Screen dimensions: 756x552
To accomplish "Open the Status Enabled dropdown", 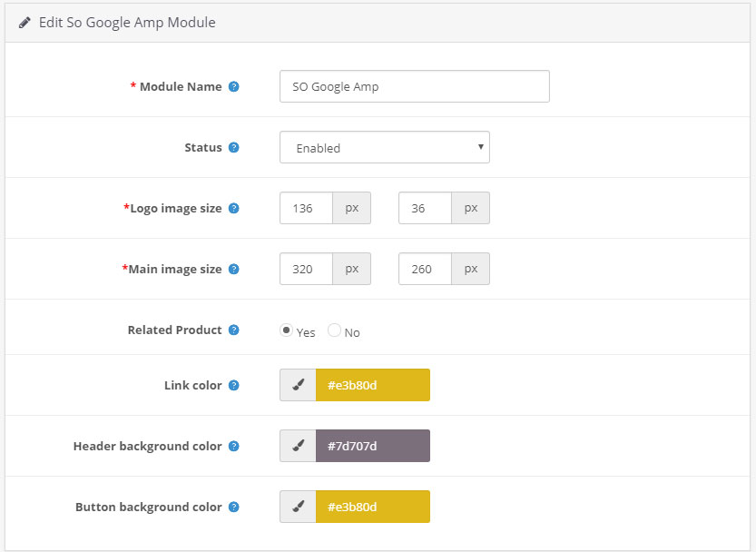I will coord(385,147).
